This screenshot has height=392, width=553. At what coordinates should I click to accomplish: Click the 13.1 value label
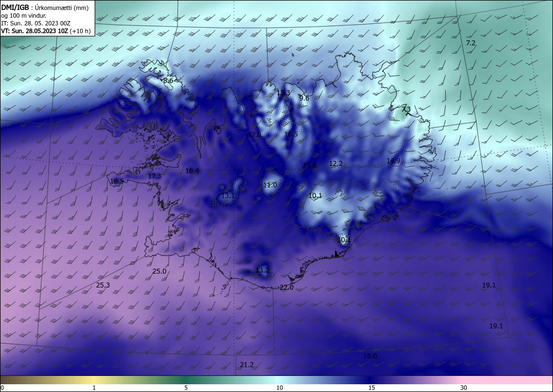pyautogui.click(x=228, y=195)
